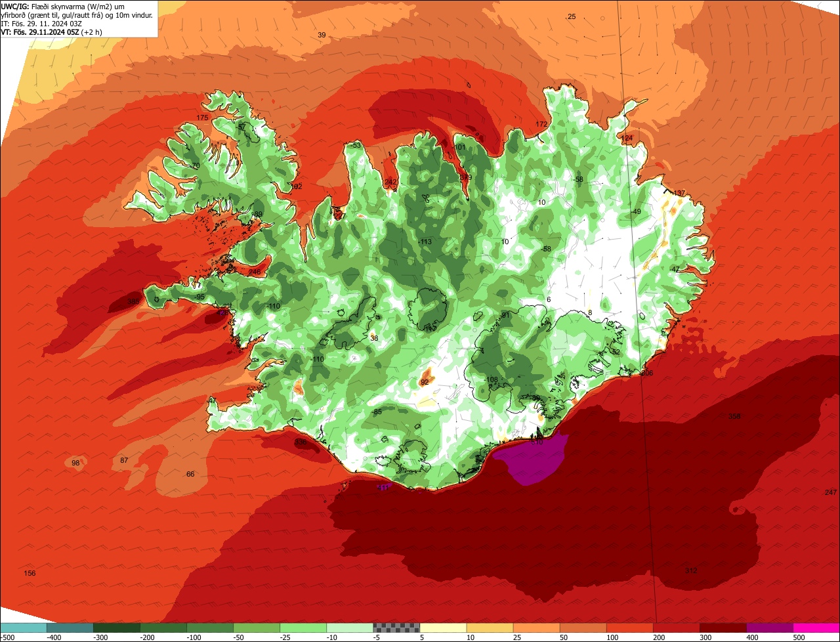Click the -100 to -50 green legend swatch

coord(210,628)
